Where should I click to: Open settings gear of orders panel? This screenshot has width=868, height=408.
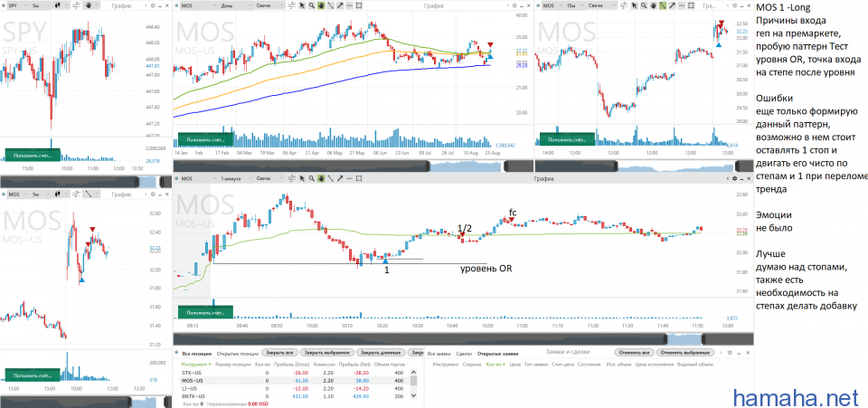click(730, 353)
